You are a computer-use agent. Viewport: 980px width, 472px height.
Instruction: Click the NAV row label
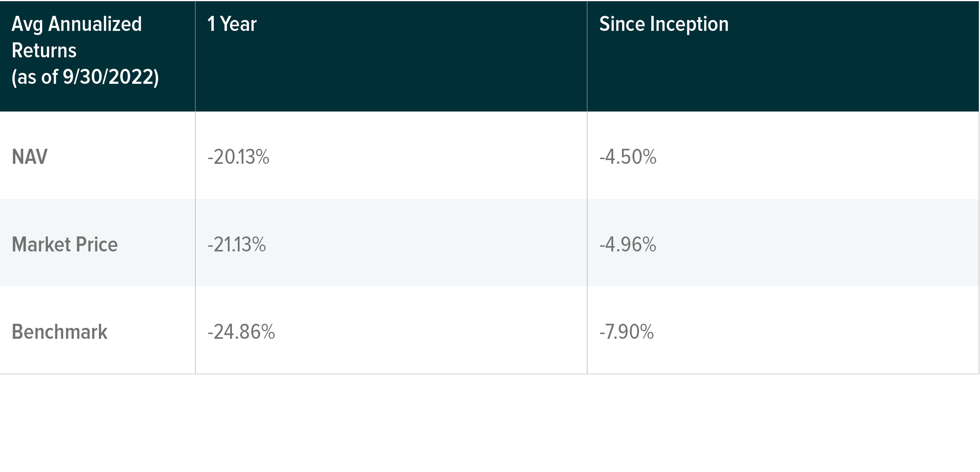click(x=30, y=157)
